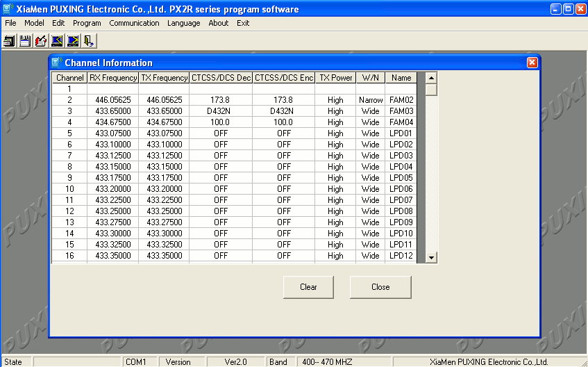Click the read from radio icon

tap(57, 41)
